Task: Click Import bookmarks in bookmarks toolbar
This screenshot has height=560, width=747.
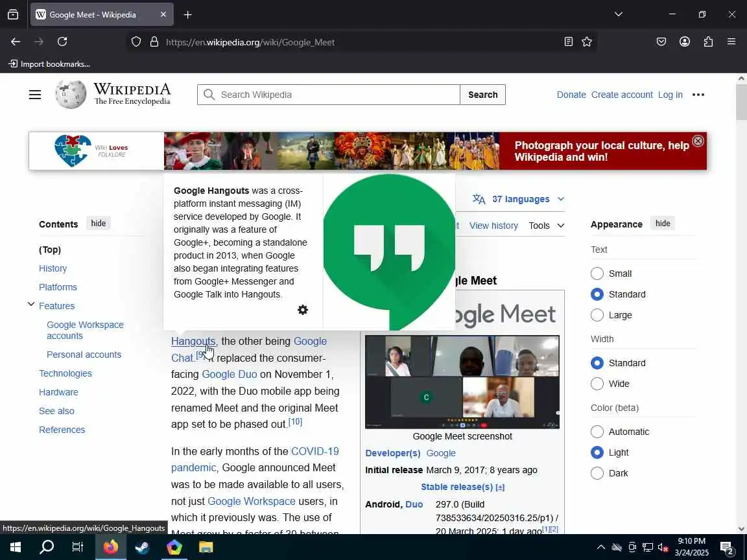Action: point(49,64)
